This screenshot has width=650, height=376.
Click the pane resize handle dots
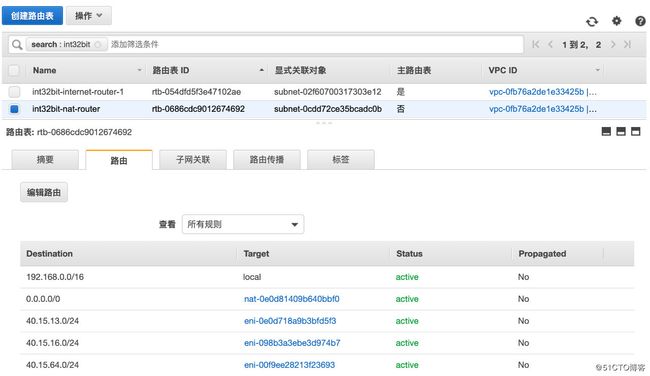coord(324,123)
